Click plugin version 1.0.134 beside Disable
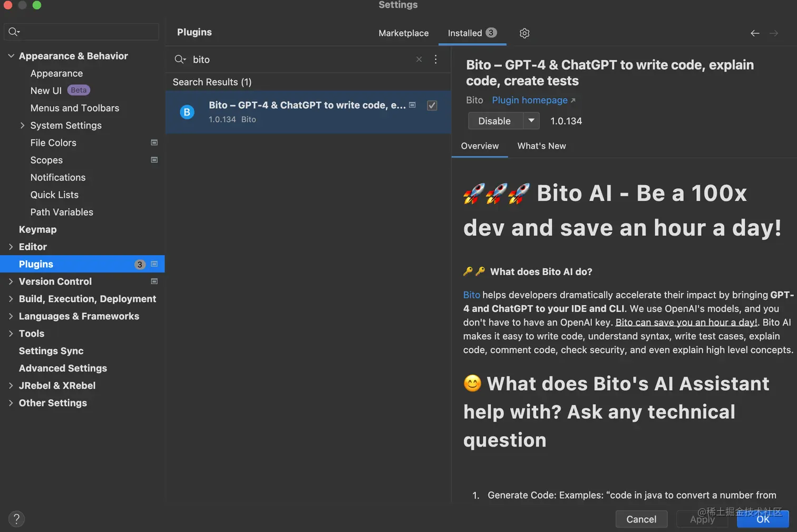The width and height of the screenshot is (797, 532). click(x=566, y=121)
